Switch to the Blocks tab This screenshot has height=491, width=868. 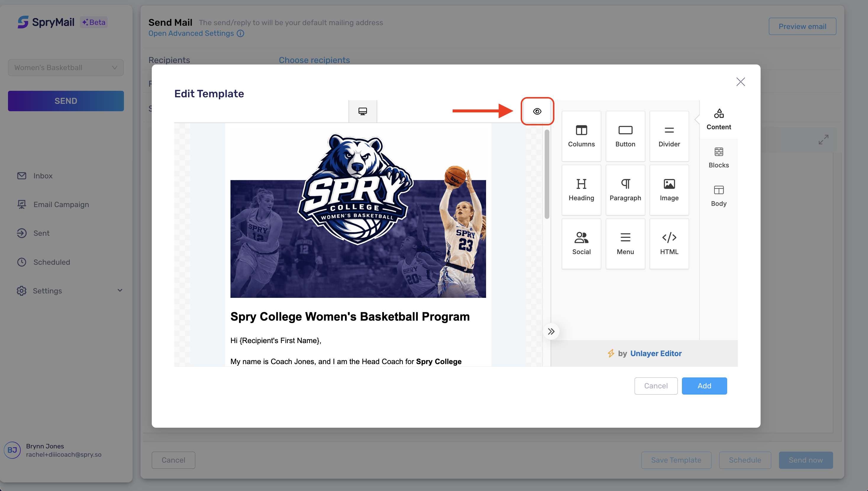[x=719, y=157]
